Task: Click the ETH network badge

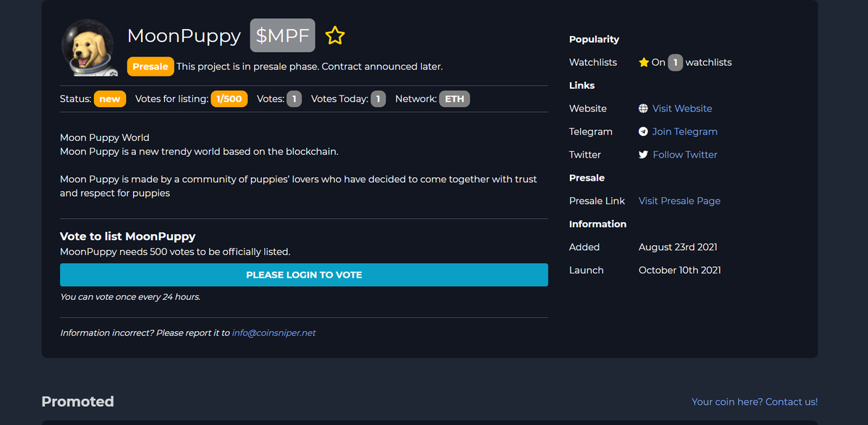Action: (454, 99)
